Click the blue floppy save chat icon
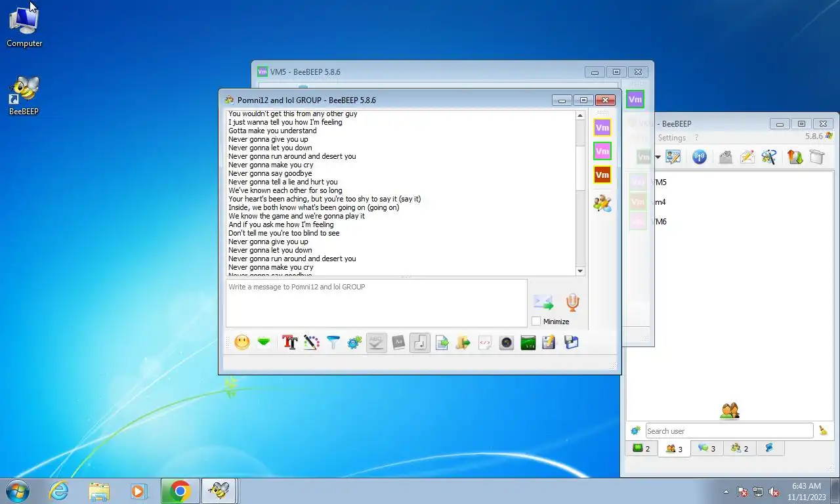This screenshot has width=840, height=504. (572, 343)
